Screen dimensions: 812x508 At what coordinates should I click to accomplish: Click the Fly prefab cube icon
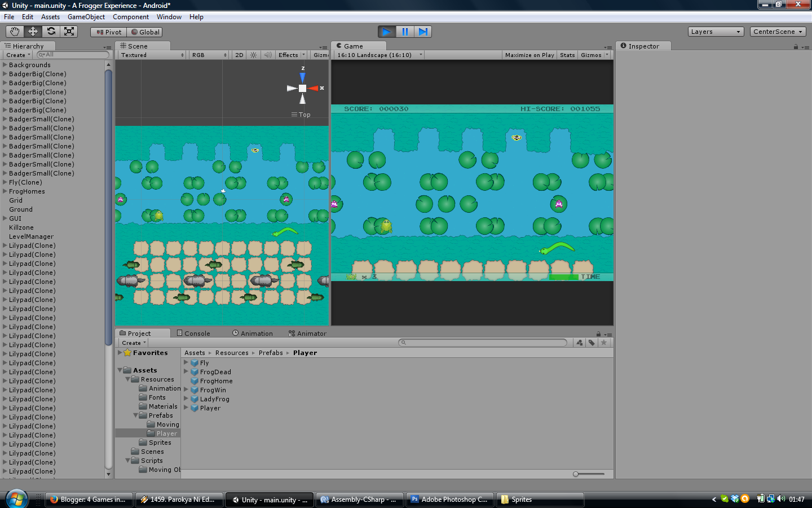tap(195, 363)
